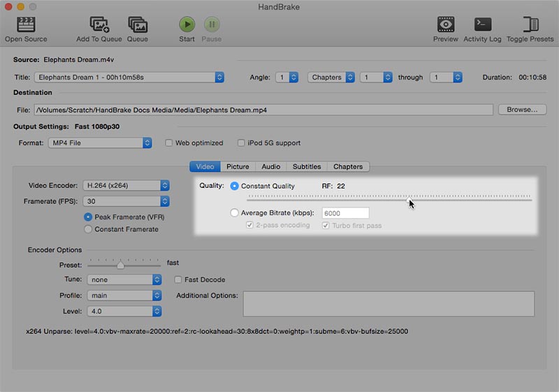Open the Queue window icon
This screenshot has height=392, width=559.
[x=137, y=24]
